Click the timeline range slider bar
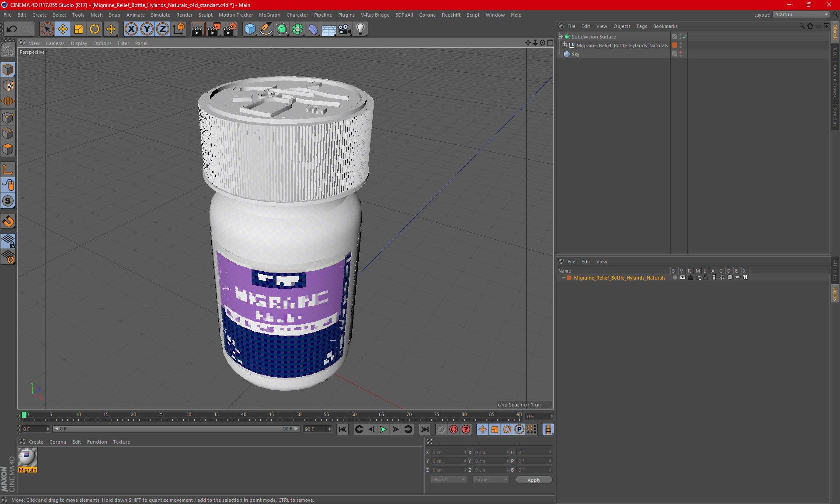The height and width of the screenshot is (504, 840). (x=176, y=429)
